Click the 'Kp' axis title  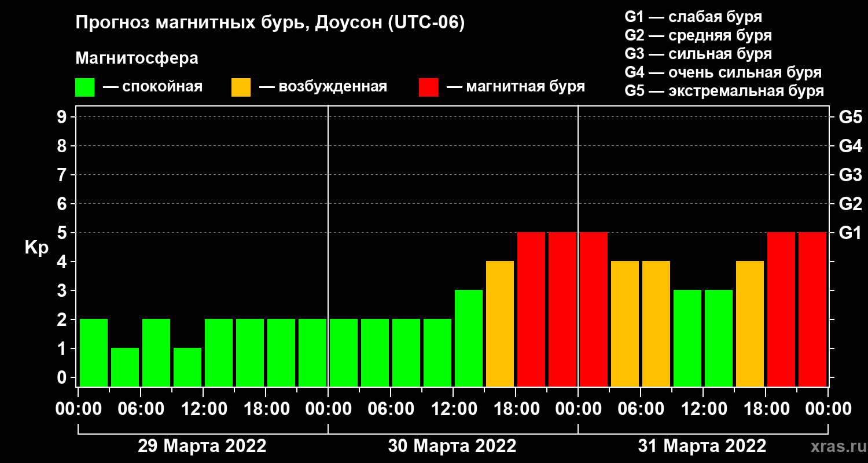[x=36, y=248]
